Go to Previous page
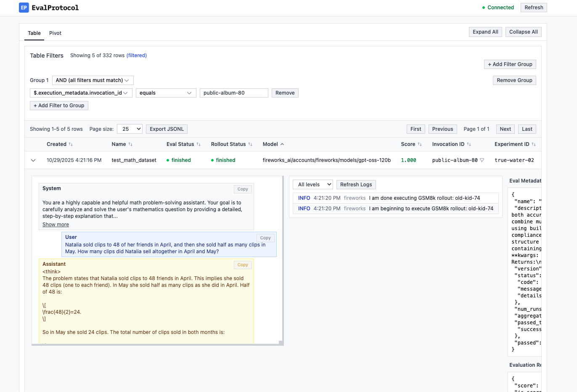The width and height of the screenshot is (577, 392). pos(442,129)
